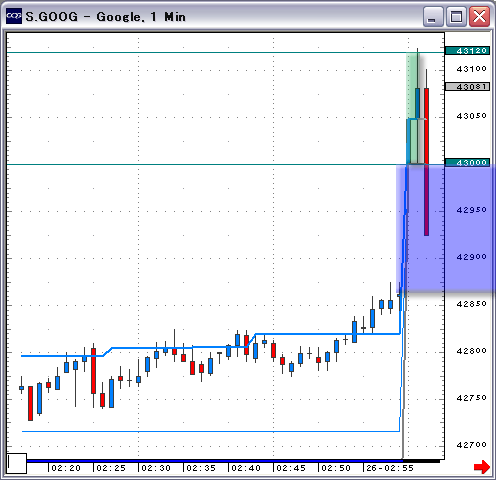Click the 02:40 time label
This screenshot has height=480, width=496.
point(246,468)
